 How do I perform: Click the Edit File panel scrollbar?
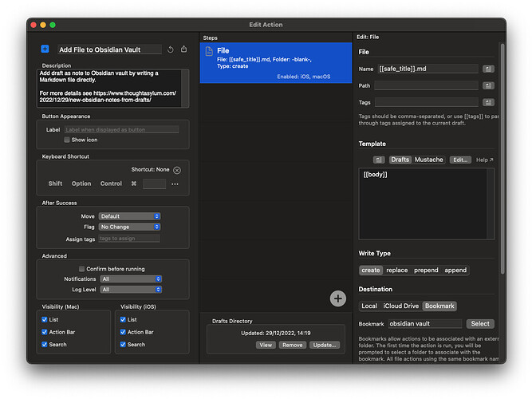(x=502, y=158)
